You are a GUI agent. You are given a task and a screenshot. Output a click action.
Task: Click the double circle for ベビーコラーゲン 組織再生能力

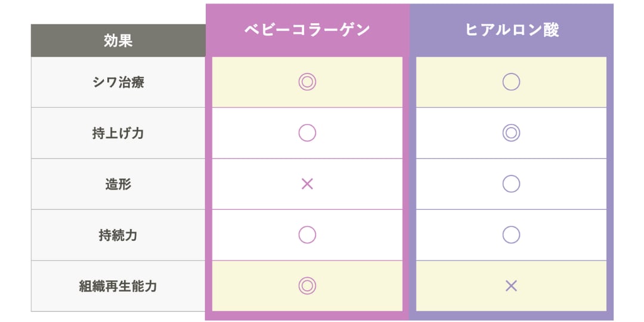coord(307,286)
